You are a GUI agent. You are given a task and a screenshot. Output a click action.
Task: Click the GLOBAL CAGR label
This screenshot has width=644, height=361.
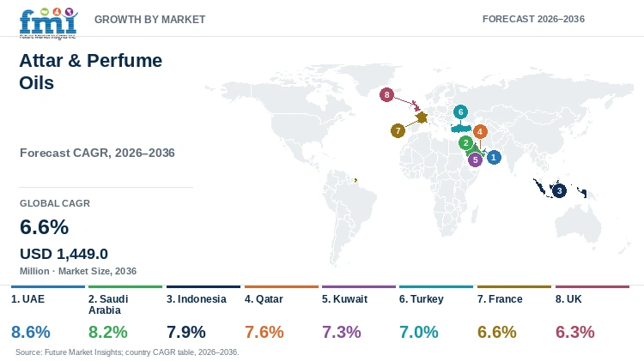click(x=55, y=203)
